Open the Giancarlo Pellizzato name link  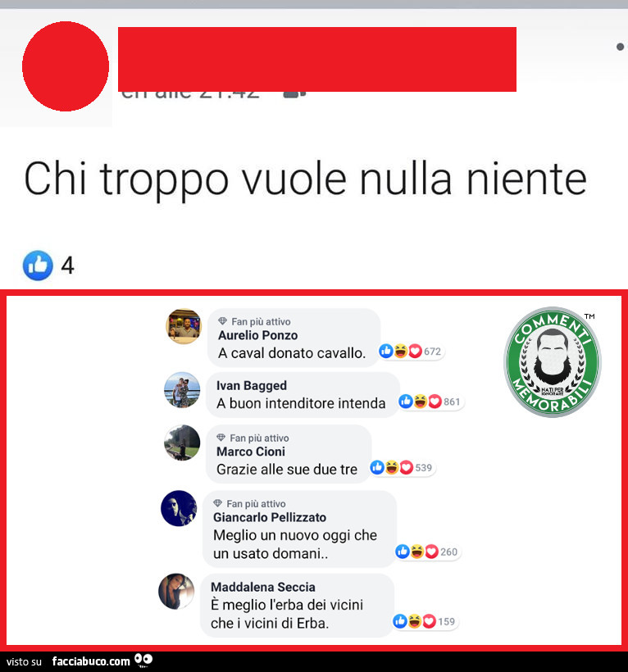click(x=270, y=517)
